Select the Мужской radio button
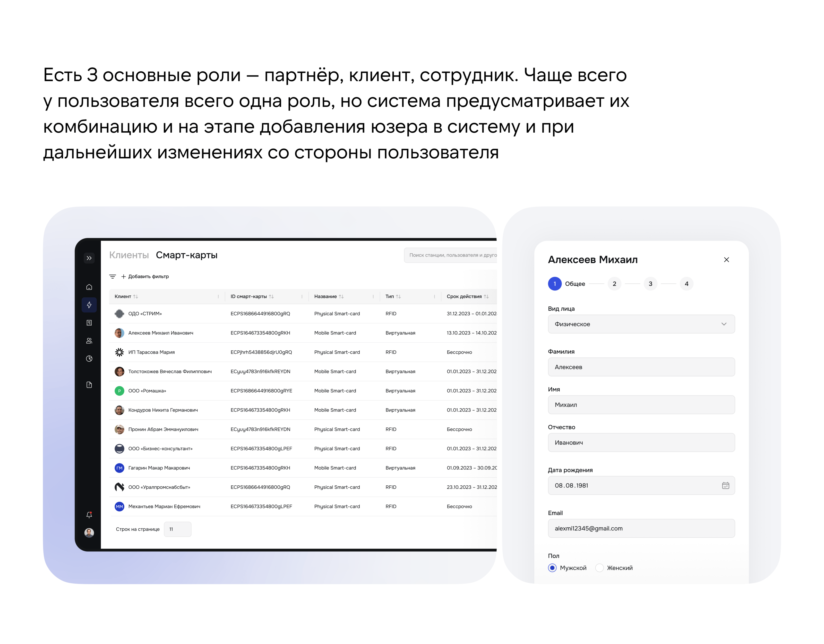Viewport: 824px width, 644px height. point(552,568)
